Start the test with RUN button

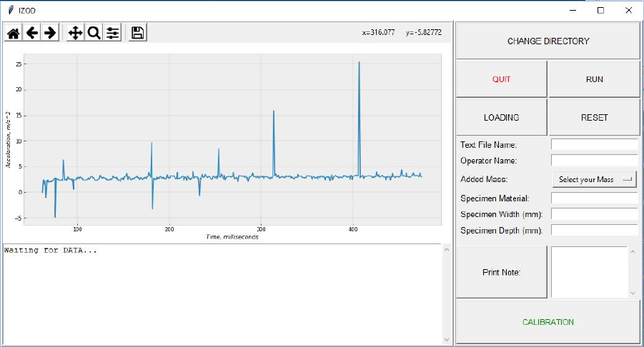(594, 79)
